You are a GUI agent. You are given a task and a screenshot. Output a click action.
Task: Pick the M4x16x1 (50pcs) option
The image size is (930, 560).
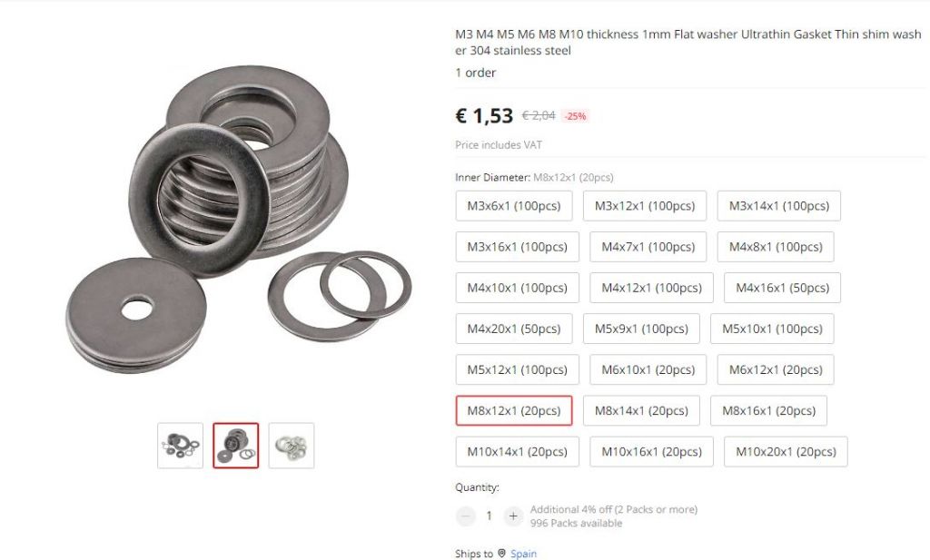pos(782,288)
